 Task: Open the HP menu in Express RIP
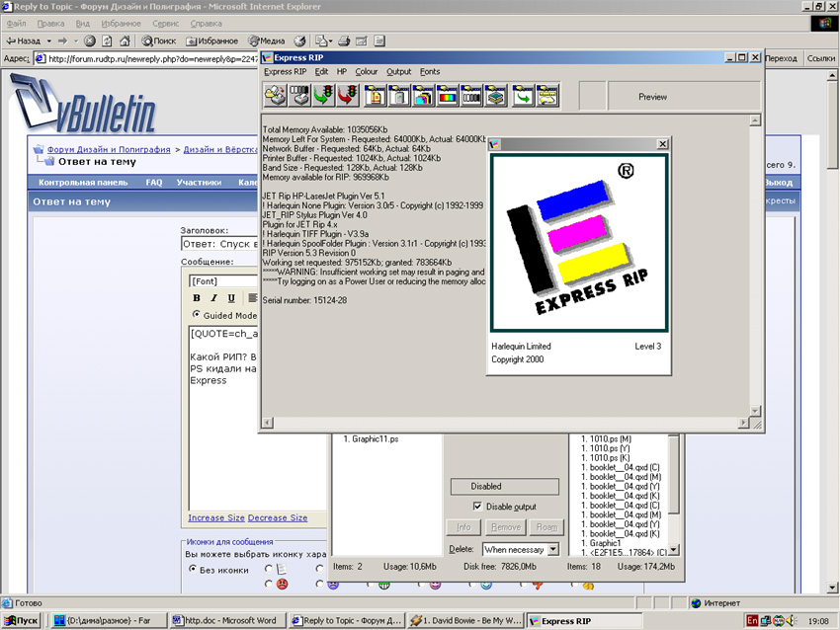click(342, 72)
